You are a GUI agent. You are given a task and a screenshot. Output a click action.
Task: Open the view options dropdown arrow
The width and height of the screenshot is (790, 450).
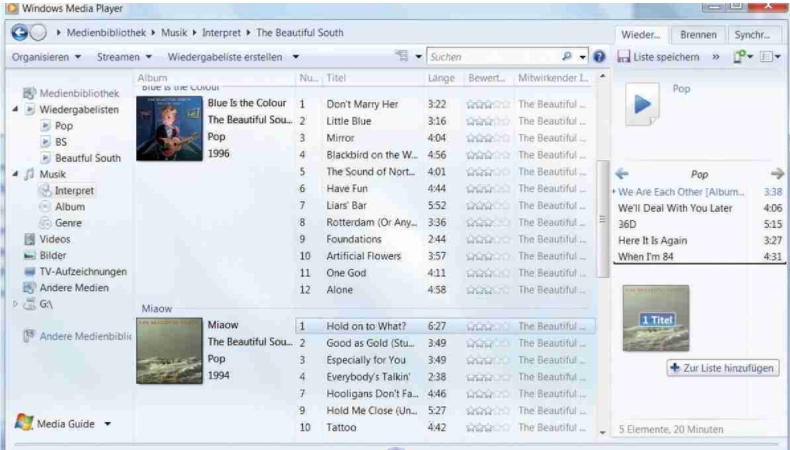418,57
